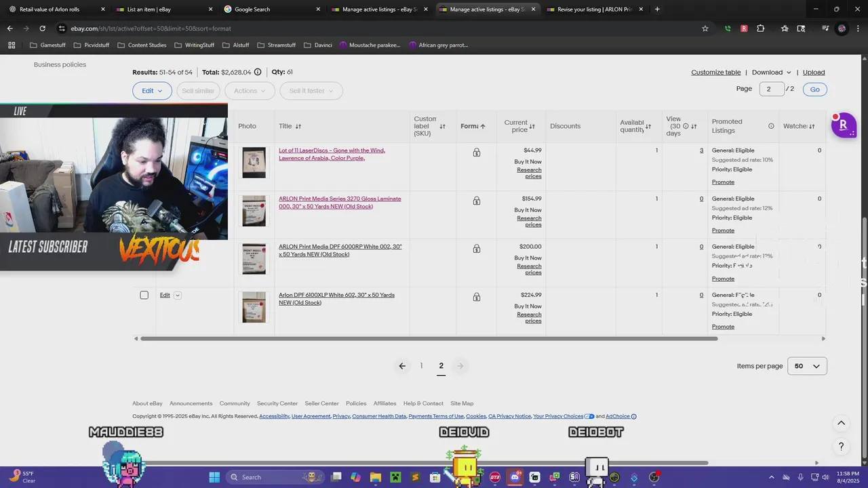
Task: Open the Seller Center footer link
Action: click(321, 403)
